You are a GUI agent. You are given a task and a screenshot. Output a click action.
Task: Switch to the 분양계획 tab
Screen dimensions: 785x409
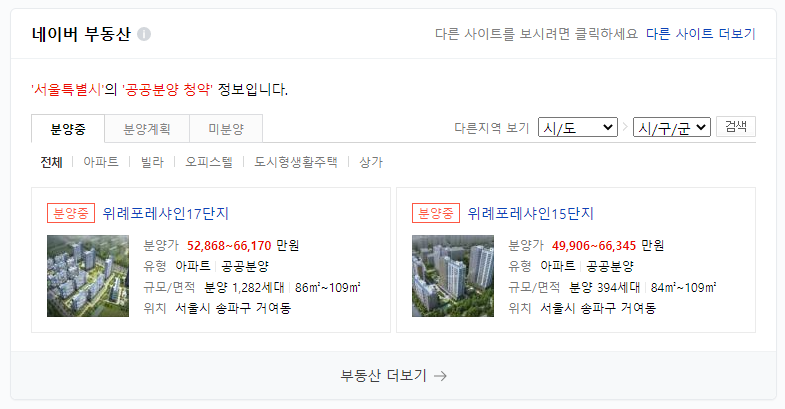click(147, 129)
